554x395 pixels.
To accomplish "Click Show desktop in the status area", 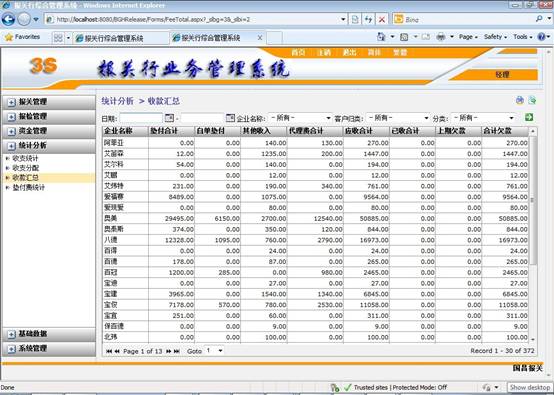I will pos(530,388).
